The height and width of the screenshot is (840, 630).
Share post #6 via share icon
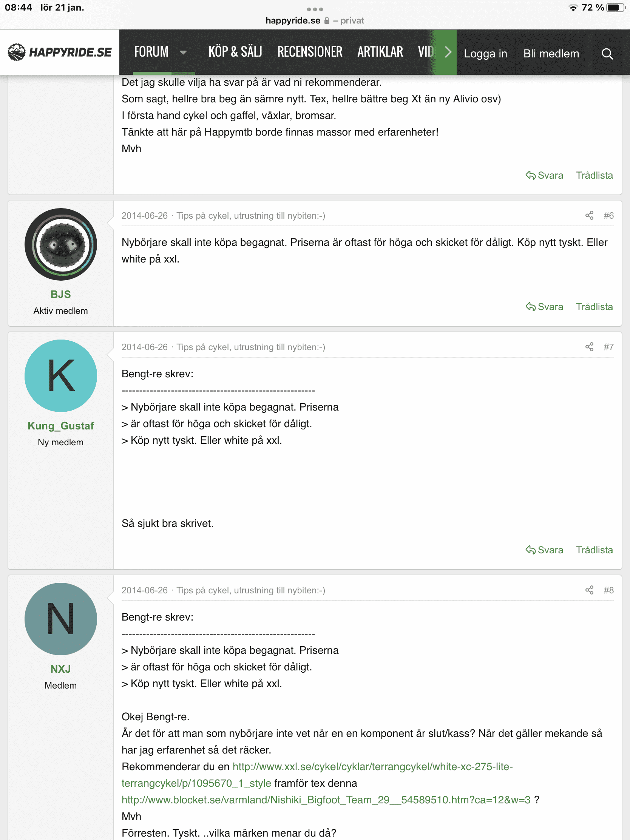click(589, 216)
